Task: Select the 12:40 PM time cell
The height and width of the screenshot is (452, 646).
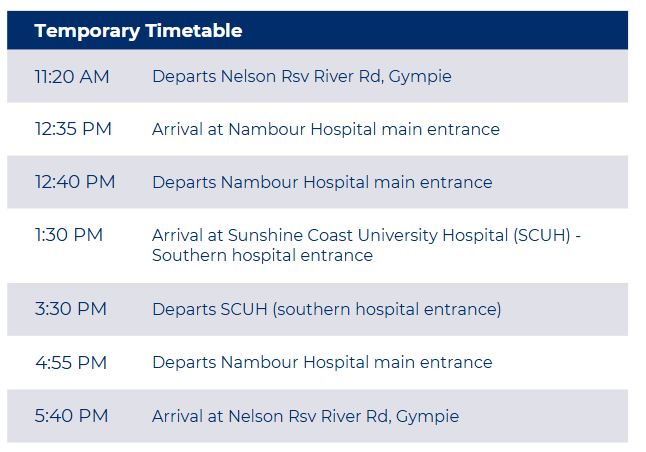Action: click(x=75, y=182)
